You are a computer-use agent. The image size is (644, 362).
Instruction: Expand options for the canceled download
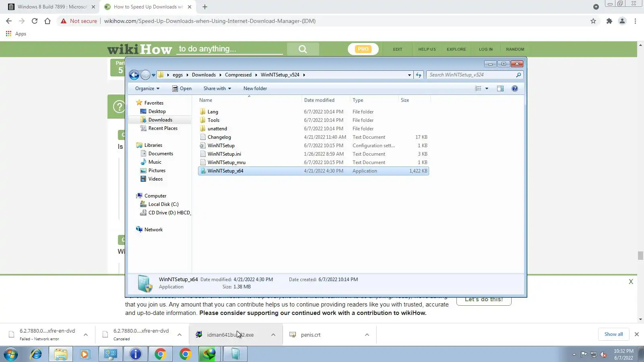click(x=180, y=335)
